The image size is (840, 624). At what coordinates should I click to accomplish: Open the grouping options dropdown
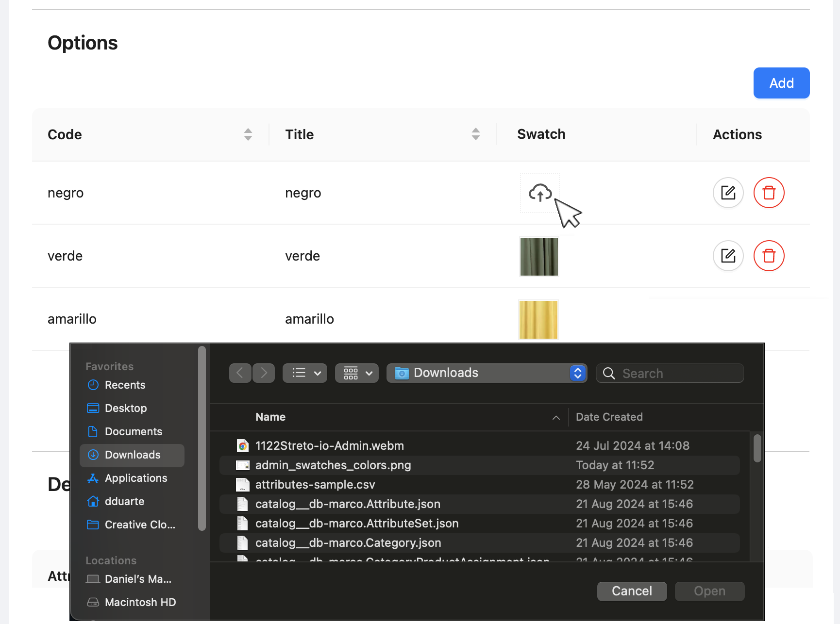(357, 373)
